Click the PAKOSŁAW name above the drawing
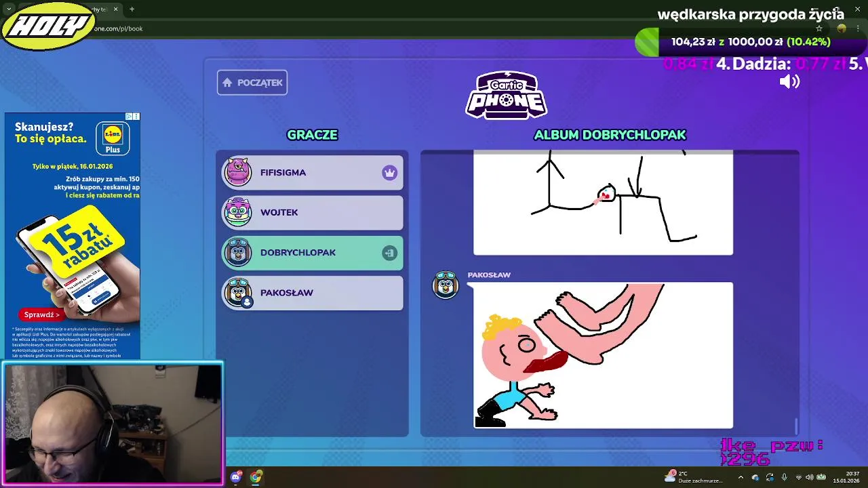Image resolution: width=868 pixels, height=488 pixels. 489,274
